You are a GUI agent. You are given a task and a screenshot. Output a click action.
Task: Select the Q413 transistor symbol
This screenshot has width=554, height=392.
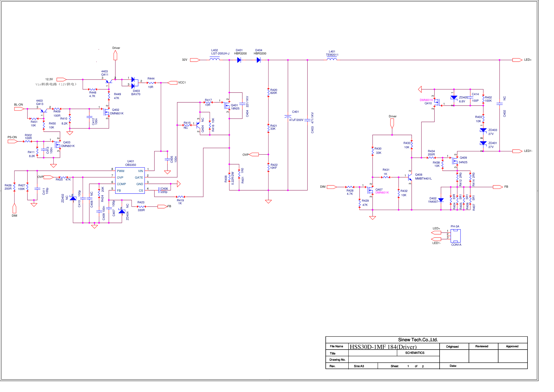tap(44, 111)
